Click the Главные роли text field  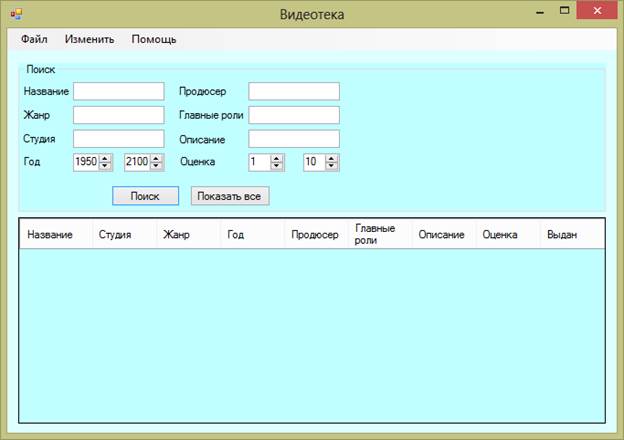pyautogui.click(x=294, y=115)
